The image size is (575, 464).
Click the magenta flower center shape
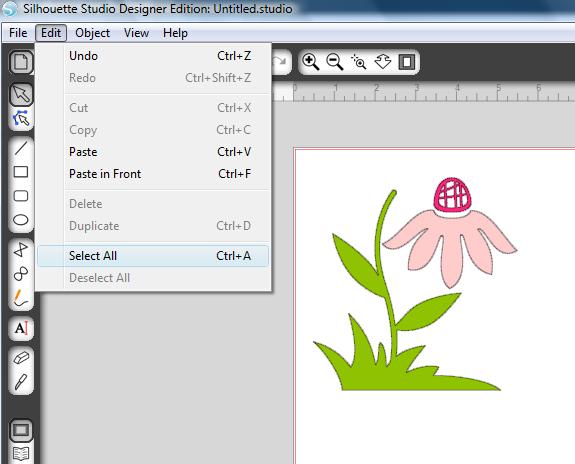click(x=452, y=195)
